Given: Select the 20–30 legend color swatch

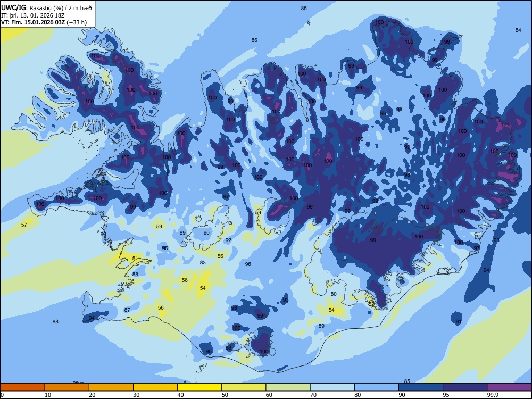Looking at the screenshot, I should [x=111, y=387].
